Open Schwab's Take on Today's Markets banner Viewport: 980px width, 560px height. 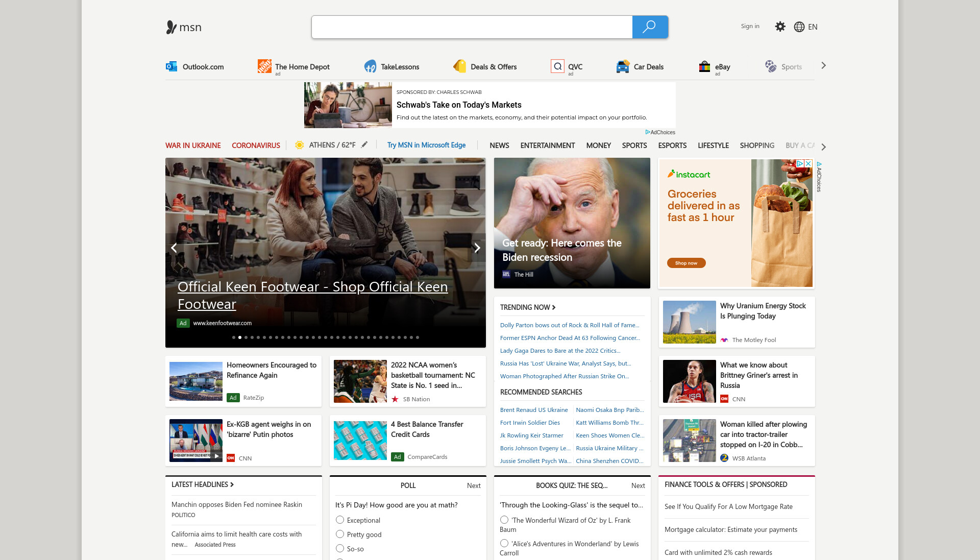490,105
